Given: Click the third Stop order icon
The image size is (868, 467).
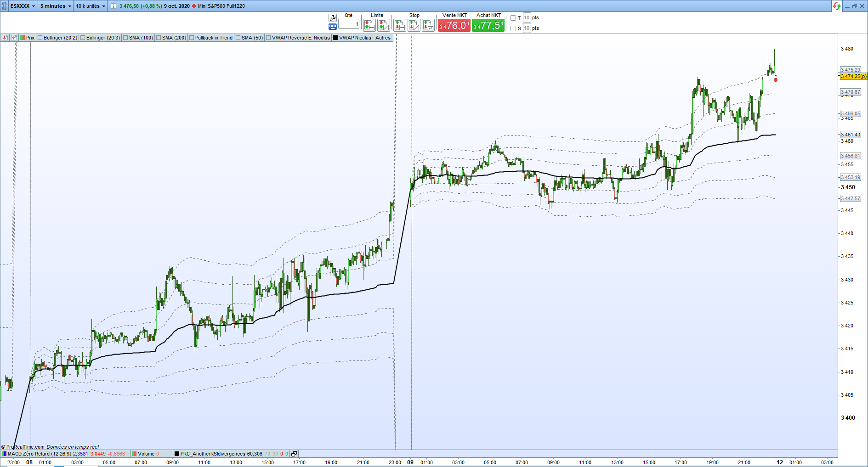Looking at the screenshot, I should [x=428, y=26].
